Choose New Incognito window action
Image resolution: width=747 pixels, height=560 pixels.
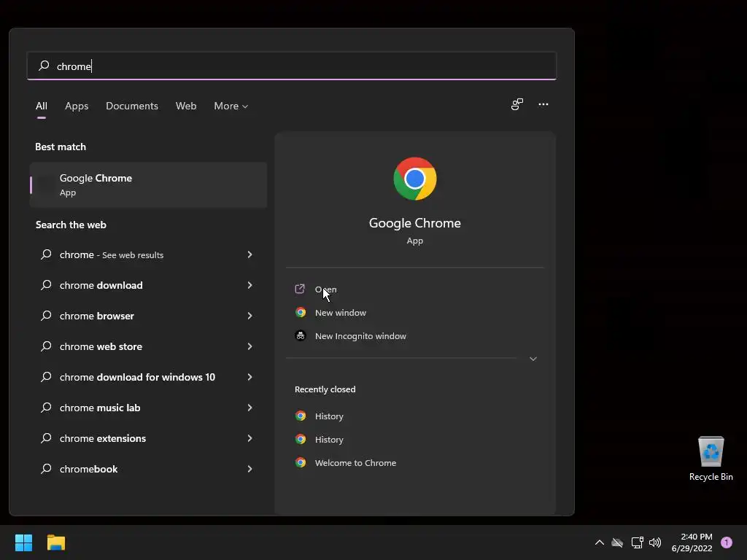tap(360, 336)
